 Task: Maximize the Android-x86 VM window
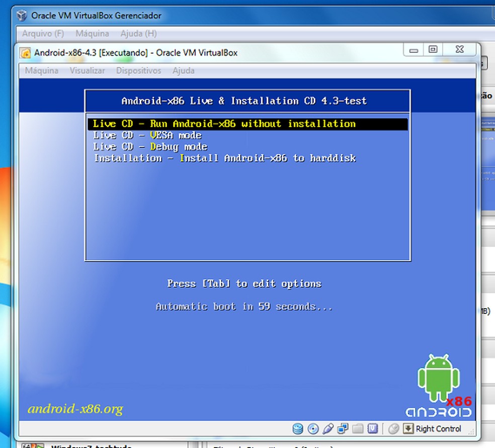click(x=433, y=50)
